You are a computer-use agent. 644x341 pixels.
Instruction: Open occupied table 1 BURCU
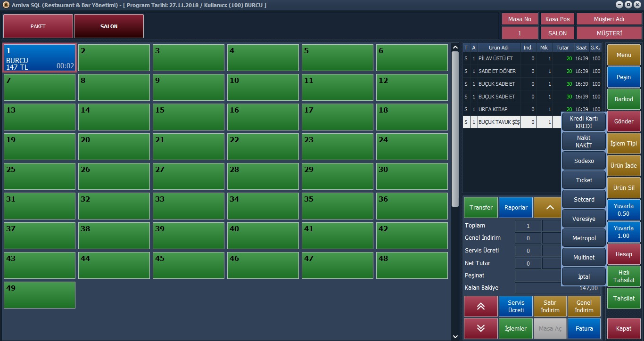[x=40, y=58]
